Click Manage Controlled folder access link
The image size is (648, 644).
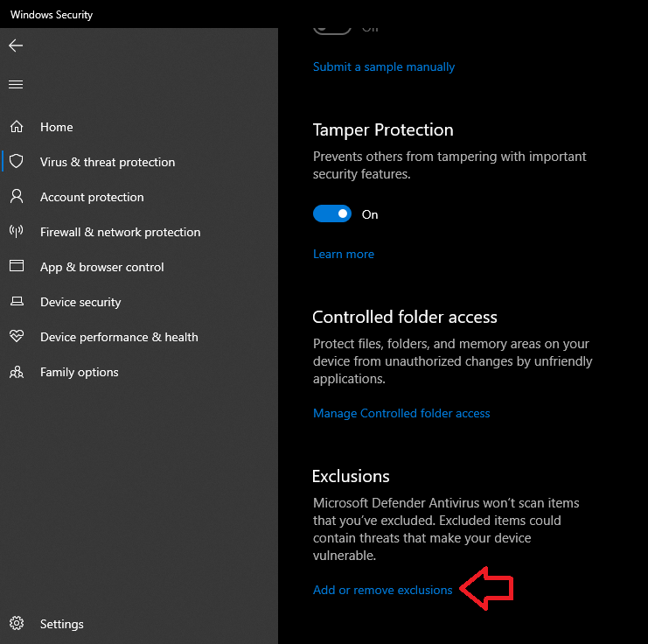(401, 413)
